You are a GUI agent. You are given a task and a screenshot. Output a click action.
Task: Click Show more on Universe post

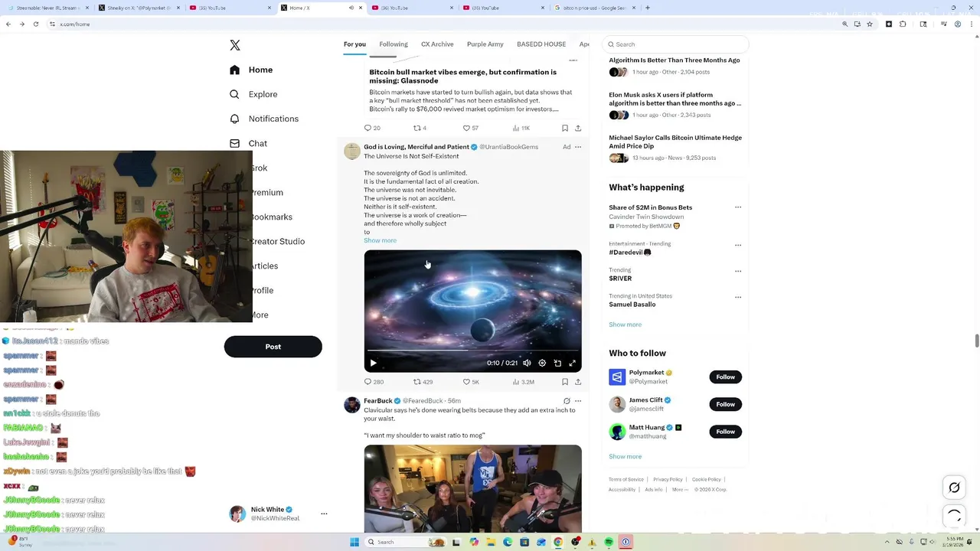[x=380, y=240]
